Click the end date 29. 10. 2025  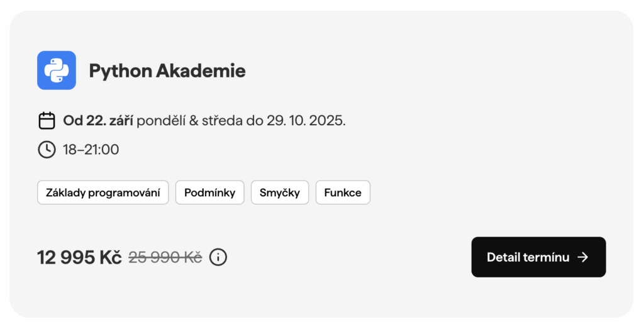306,120
